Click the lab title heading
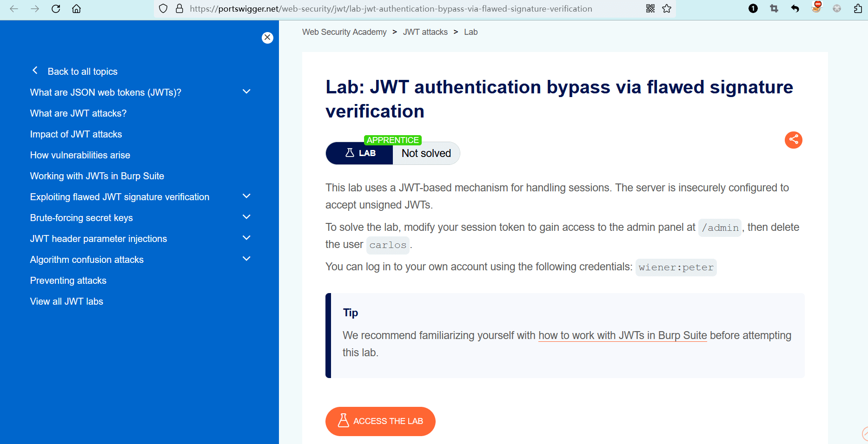The height and width of the screenshot is (444, 868). 559,99
